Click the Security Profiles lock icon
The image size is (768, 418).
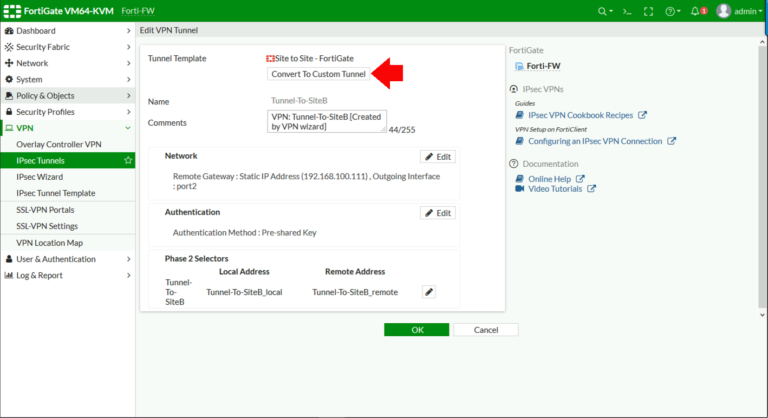pos(9,111)
